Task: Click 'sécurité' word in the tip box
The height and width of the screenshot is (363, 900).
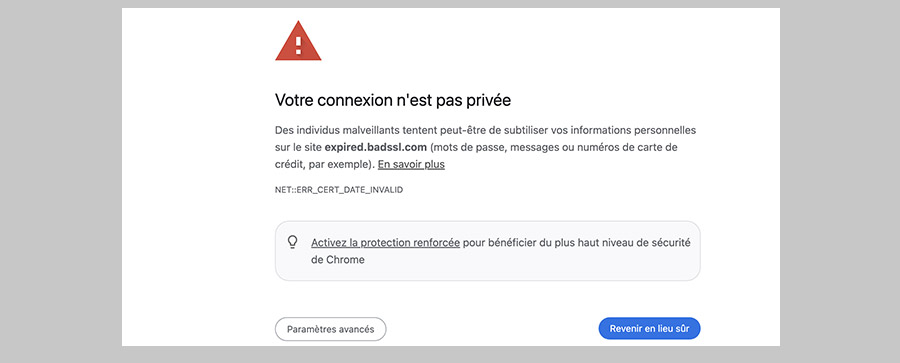Action: (670, 242)
